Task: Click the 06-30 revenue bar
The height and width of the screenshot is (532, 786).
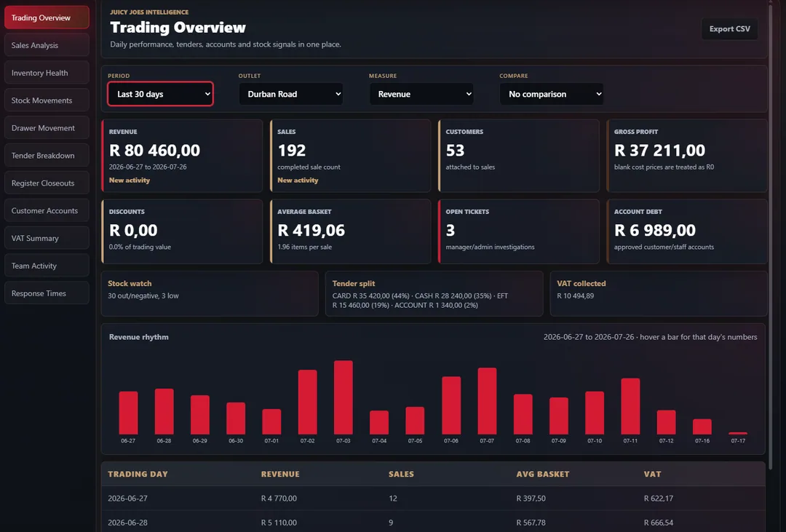Action: (236, 418)
